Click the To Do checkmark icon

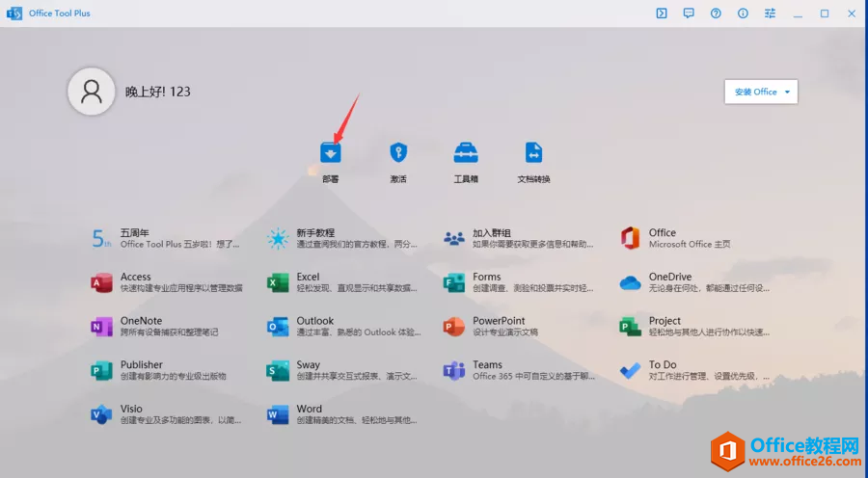click(x=630, y=371)
